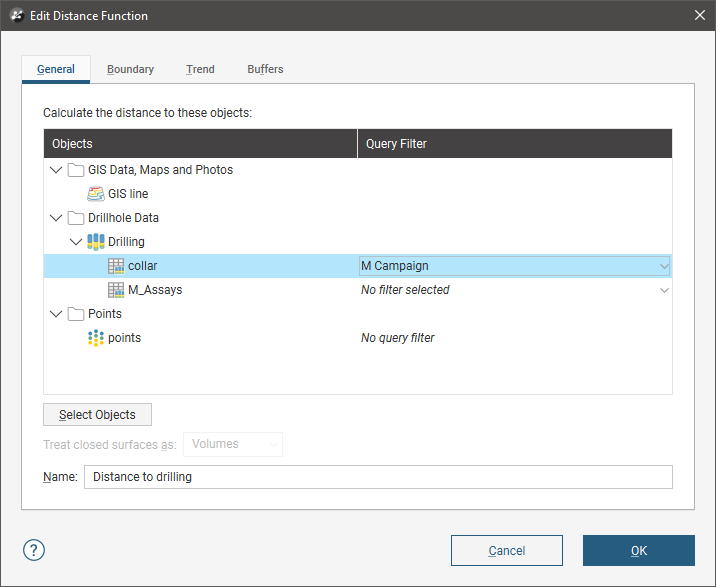Switch to the Trend tab
This screenshot has width=716, height=587.
click(x=200, y=69)
